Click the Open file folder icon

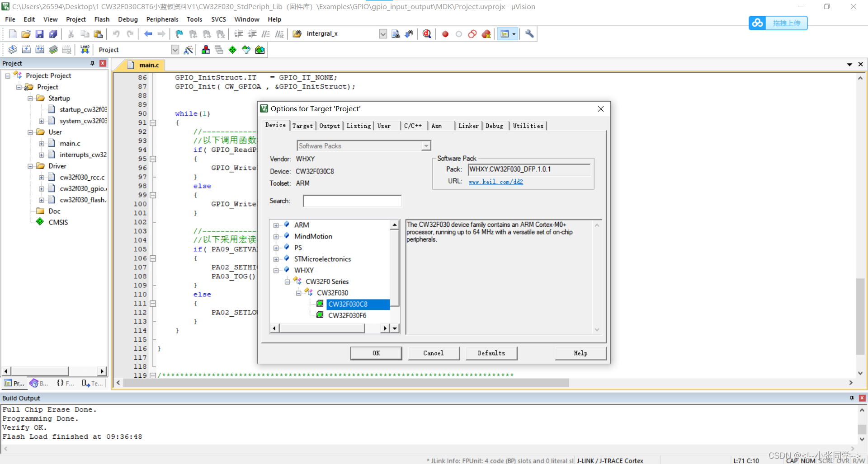26,34
